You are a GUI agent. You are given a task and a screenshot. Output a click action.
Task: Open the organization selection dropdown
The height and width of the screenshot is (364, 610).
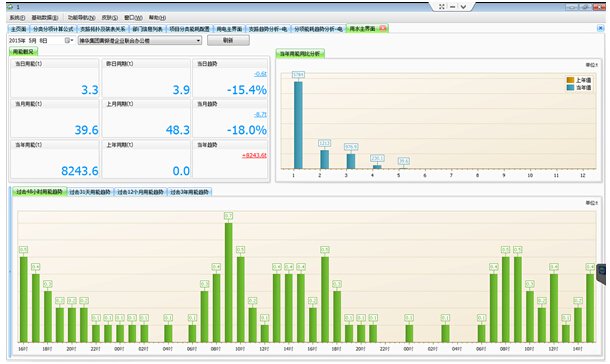click(140, 40)
